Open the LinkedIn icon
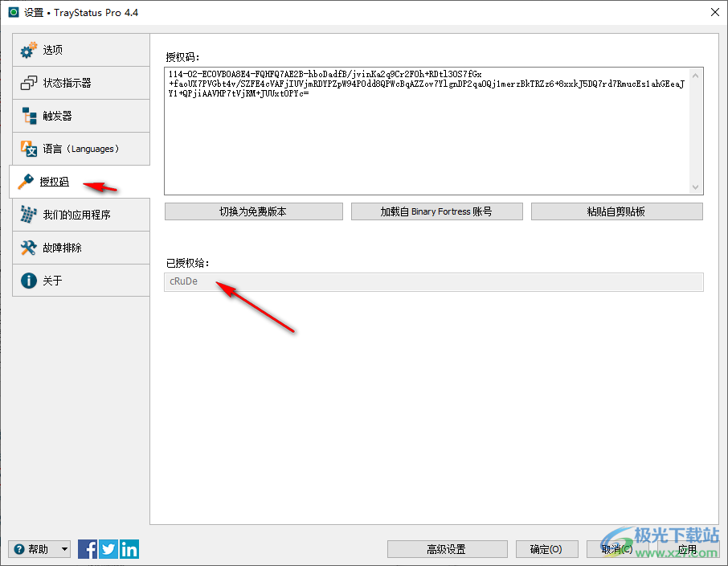Image resolution: width=728 pixels, height=566 pixels. (x=129, y=548)
